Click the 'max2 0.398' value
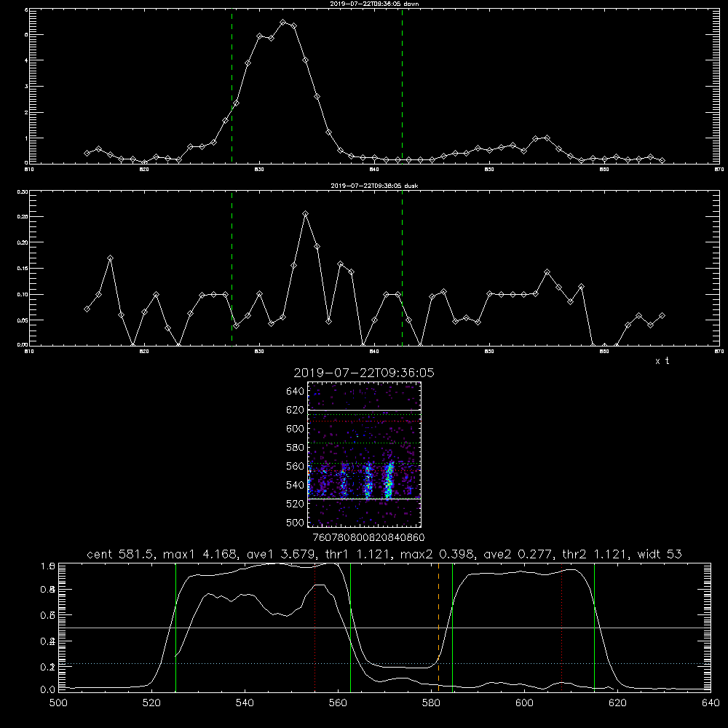728x728 pixels. (436, 554)
